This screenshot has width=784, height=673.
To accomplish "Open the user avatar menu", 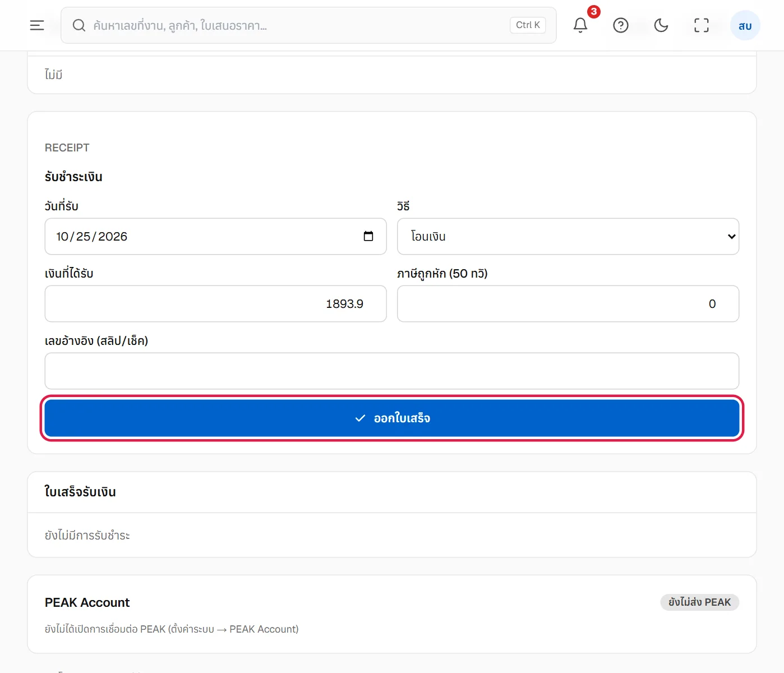I will [745, 25].
